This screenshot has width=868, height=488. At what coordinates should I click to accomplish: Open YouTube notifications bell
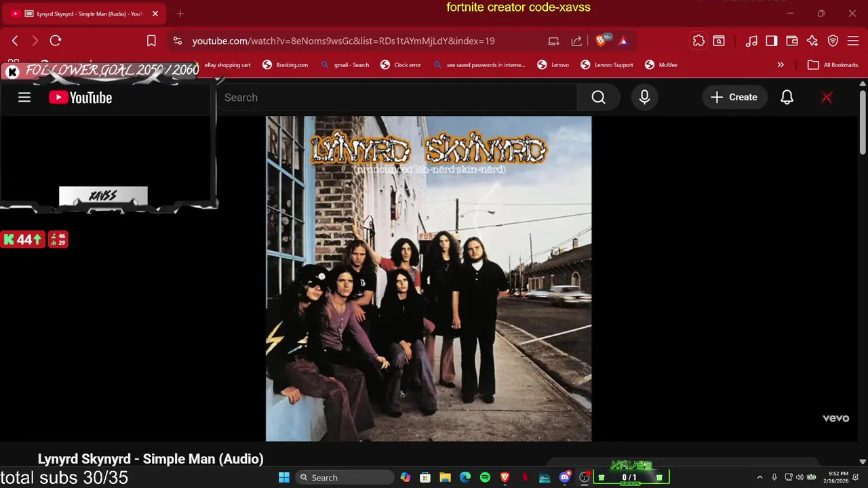click(787, 98)
